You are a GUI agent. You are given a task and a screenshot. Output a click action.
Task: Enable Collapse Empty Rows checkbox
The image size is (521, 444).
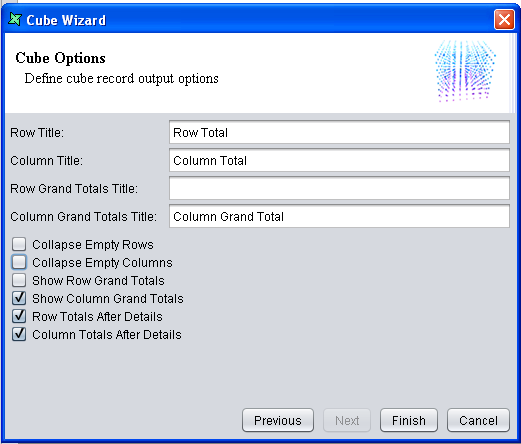point(19,244)
